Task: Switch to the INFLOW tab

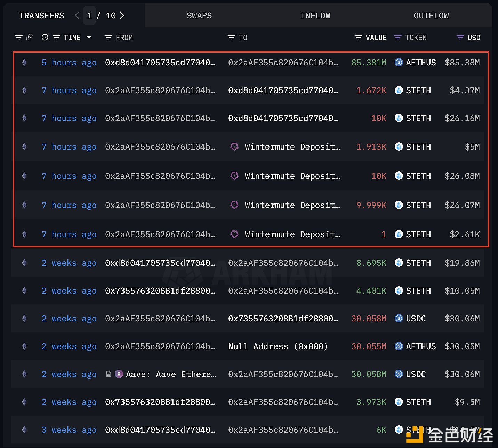Action: (x=315, y=16)
